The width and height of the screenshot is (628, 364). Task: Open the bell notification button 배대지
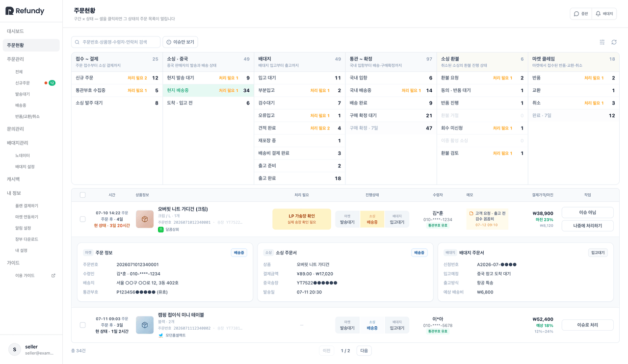(x=604, y=14)
